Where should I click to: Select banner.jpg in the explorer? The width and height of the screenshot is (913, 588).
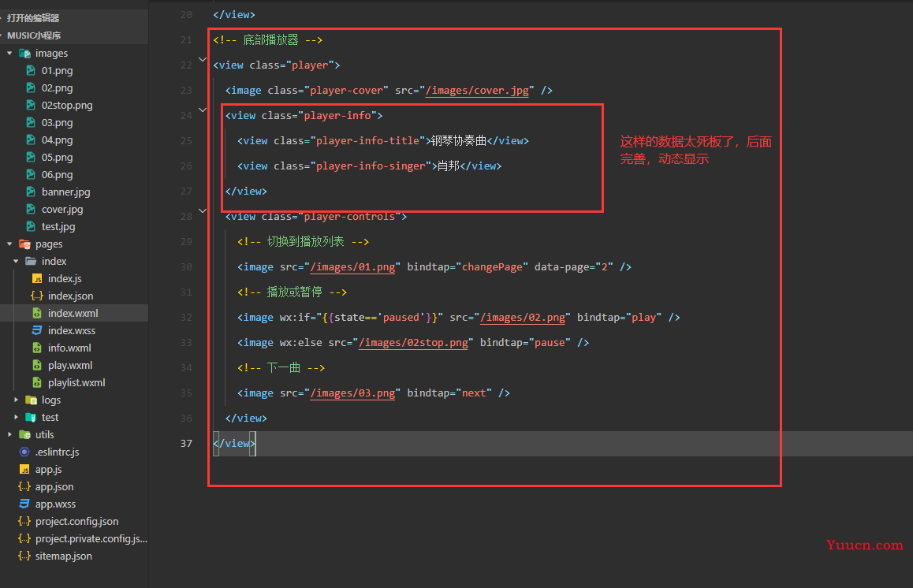(x=65, y=192)
